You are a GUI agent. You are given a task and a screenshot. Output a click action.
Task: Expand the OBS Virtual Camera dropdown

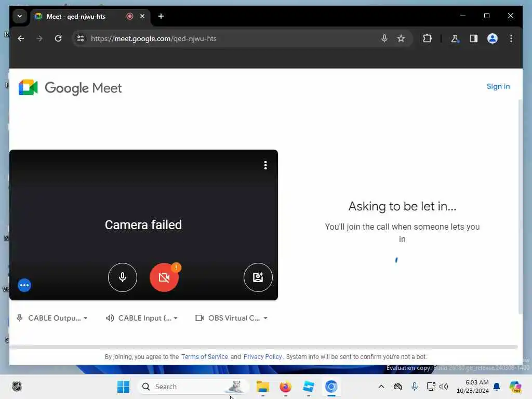[232, 318]
